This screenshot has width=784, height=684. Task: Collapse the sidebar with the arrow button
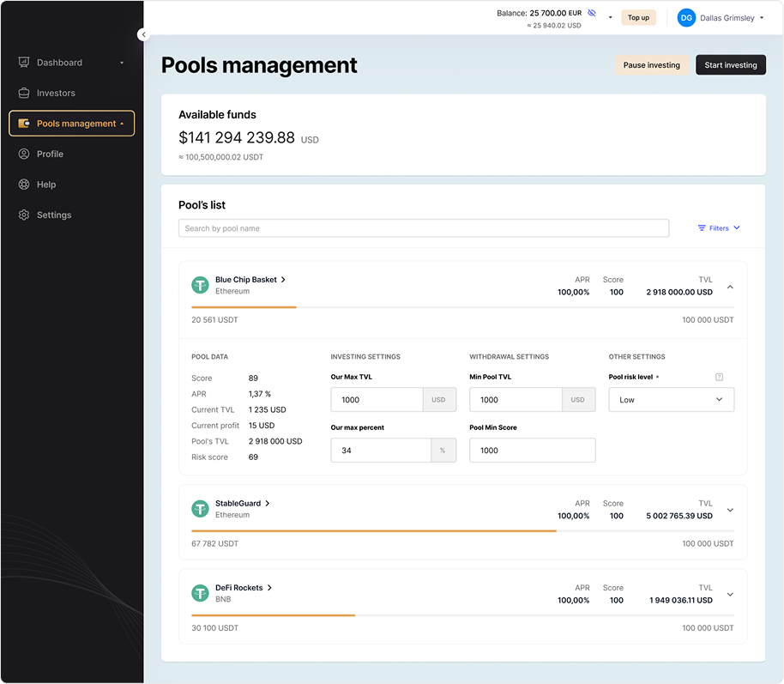(x=143, y=34)
